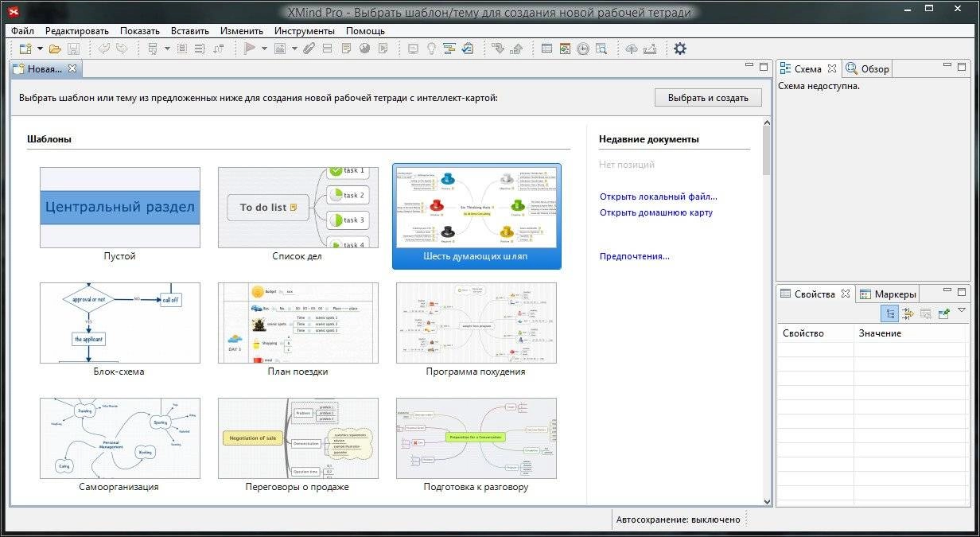Click the clock revisions toolbar icon
This screenshot has height=537, width=980.
pyautogui.click(x=583, y=49)
